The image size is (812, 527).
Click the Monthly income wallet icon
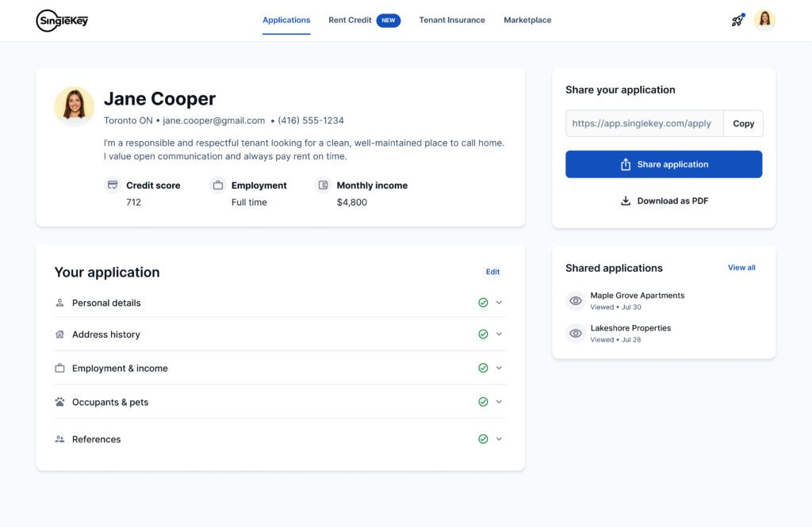pos(324,185)
